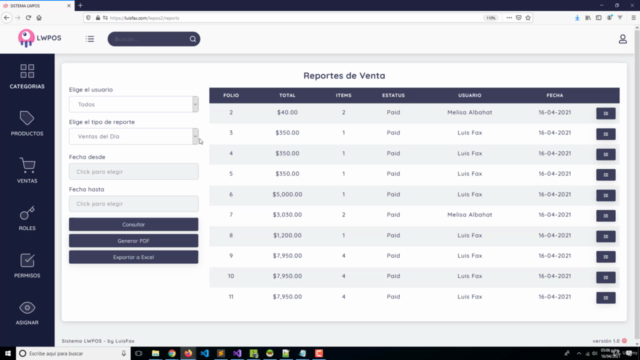This screenshot has width=640, height=360.
Task: Reload the page in browser toolbar
Action: click(x=28, y=18)
